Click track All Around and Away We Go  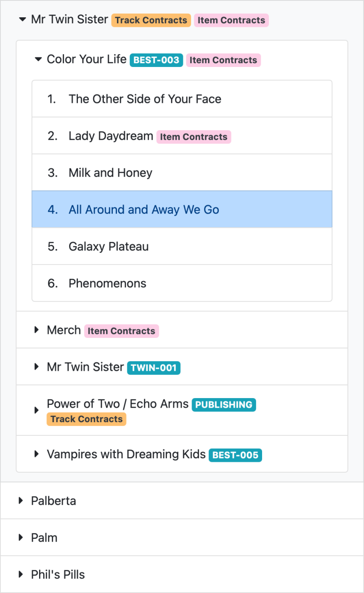(x=144, y=210)
